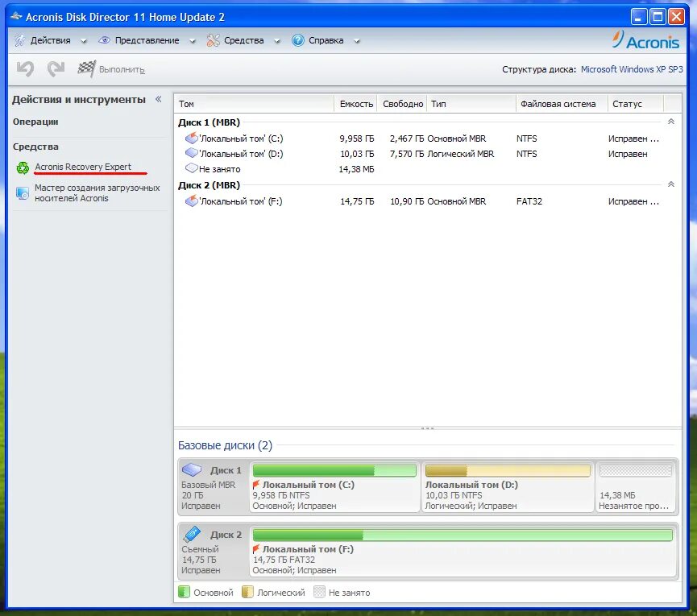Click the red flag on volume (F:) block
The image size is (697, 616).
pos(256,549)
